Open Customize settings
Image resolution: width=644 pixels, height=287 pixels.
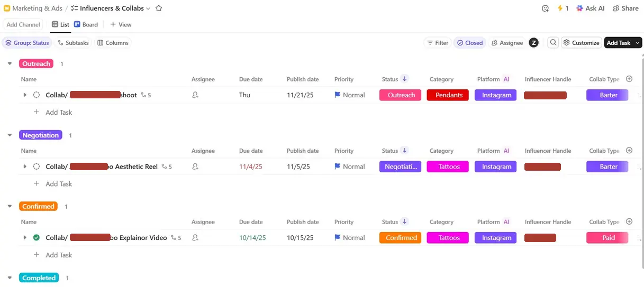click(x=581, y=43)
